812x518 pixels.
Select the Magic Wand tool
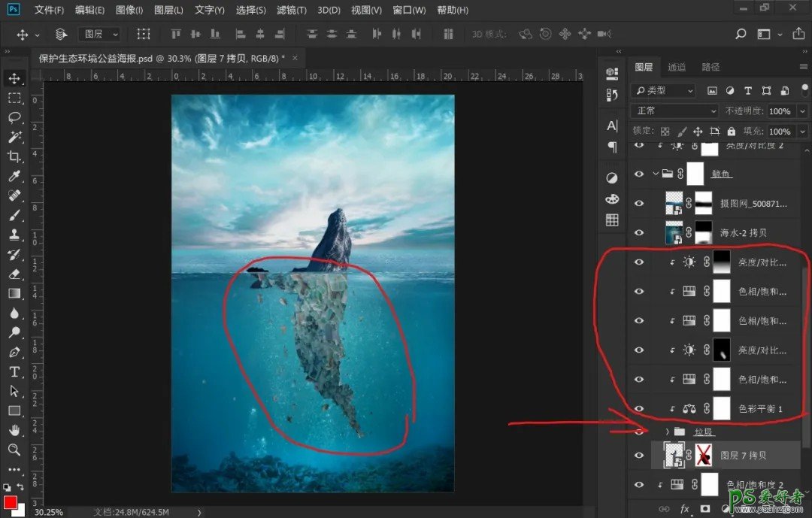[x=14, y=137]
